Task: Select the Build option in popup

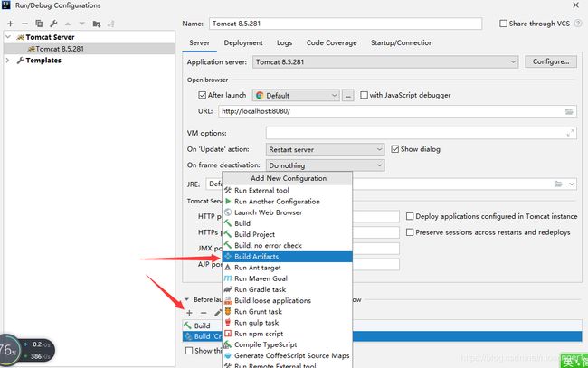Action: 288,223
